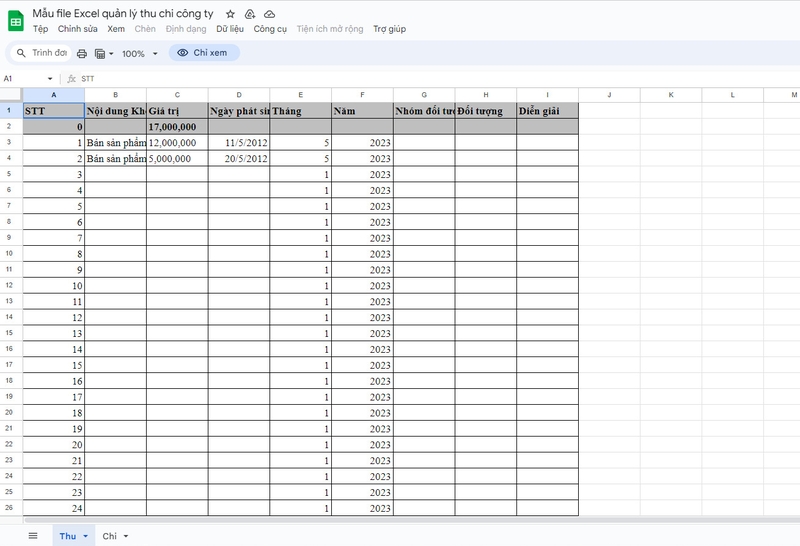This screenshot has width=800, height=546.
Task: Expand the name box dropdown arrow
Action: click(x=50, y=79)
